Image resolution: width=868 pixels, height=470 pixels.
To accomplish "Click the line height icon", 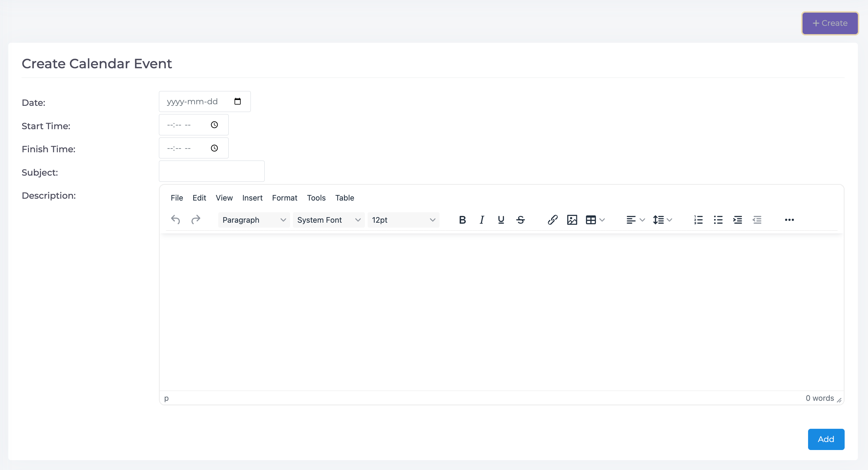I will (658, 220).
